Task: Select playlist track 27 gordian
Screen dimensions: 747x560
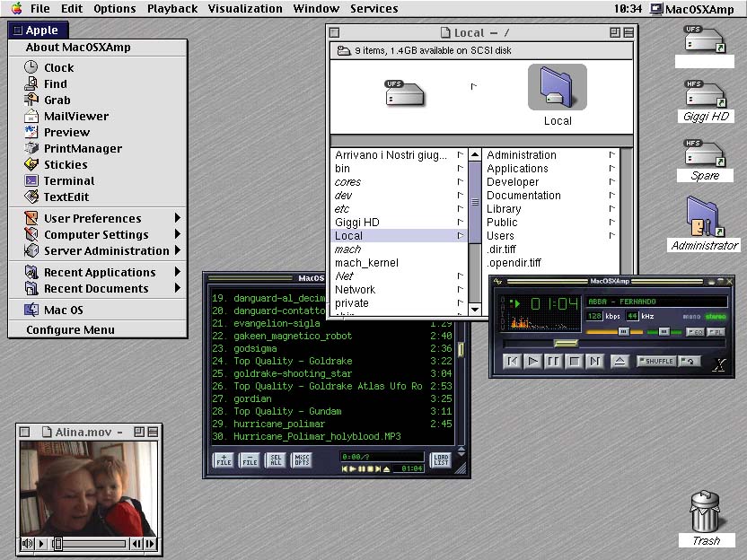Action: coord(332,398)
